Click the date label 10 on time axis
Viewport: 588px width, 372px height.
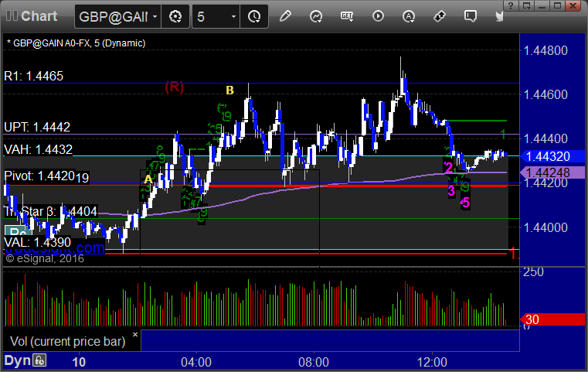click(79, 362)
